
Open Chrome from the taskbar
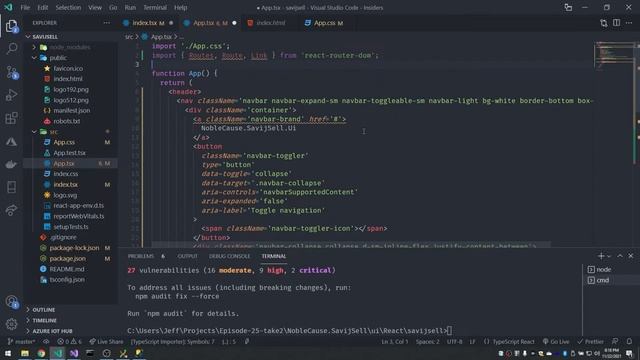click(x=41, y=353)
